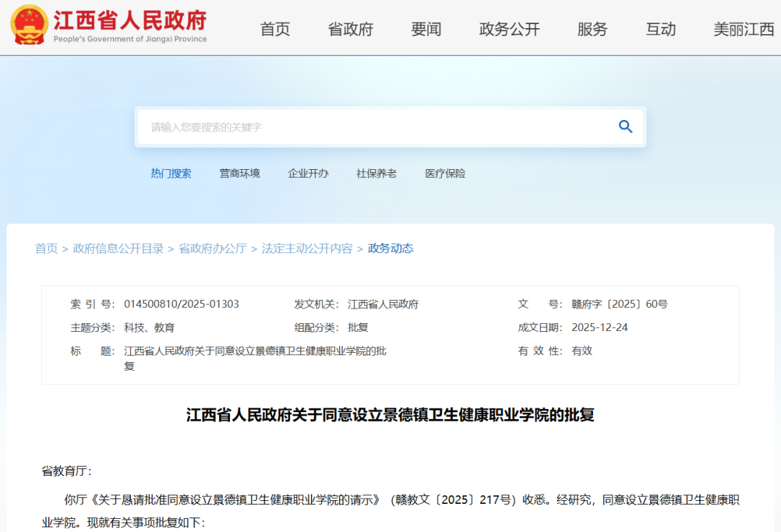
Task: Open the 社保养老 hot search link
Action: click(x=376, y=173)
